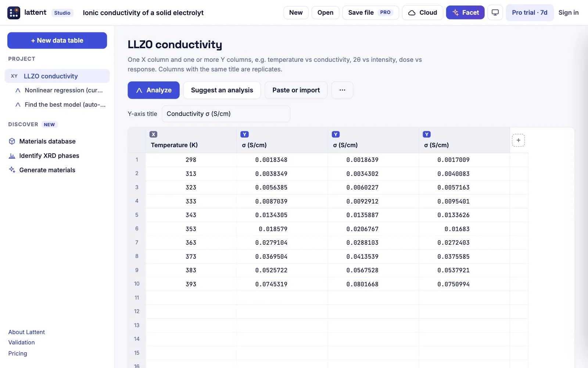588x368 pixels.
Task: Open Materials database from sidebar
Action: (x=47, y=141)
